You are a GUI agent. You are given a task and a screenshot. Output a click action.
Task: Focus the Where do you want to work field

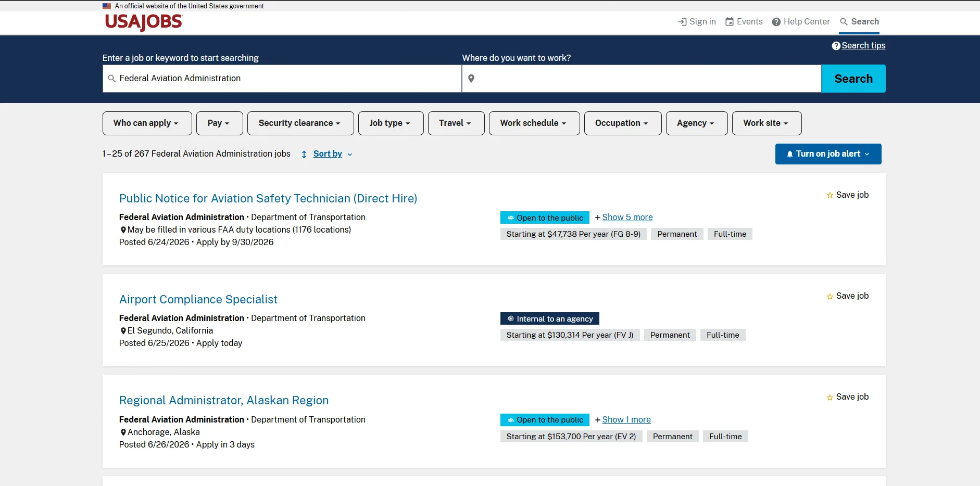point(642,79)
